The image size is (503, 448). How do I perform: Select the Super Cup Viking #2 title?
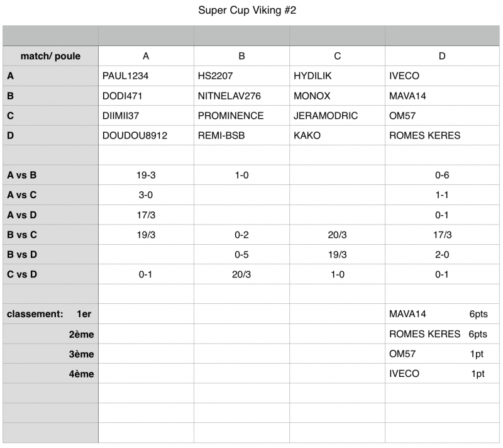247,10
